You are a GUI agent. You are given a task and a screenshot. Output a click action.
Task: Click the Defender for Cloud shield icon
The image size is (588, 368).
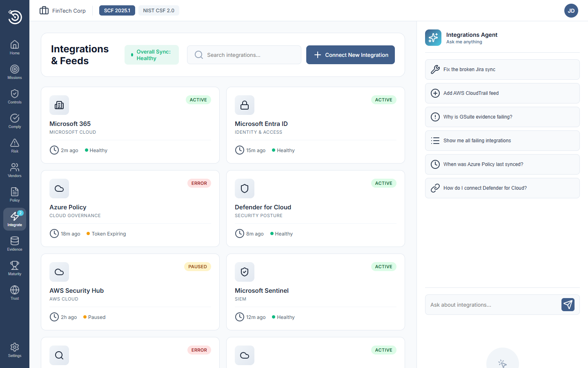(x=245, y=188)
